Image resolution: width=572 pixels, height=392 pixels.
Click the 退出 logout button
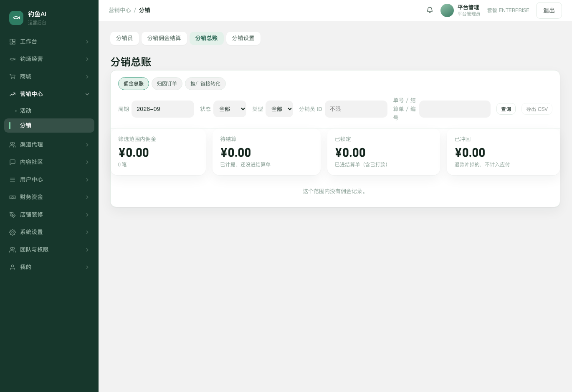pyautogui.click(x=549, y=10)
